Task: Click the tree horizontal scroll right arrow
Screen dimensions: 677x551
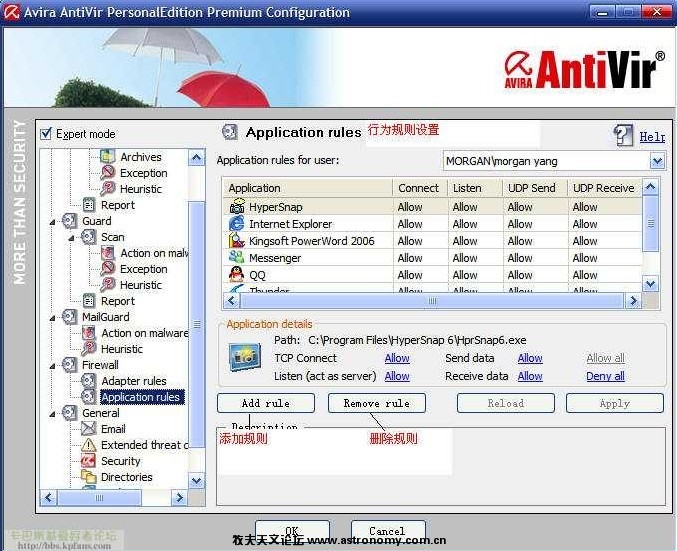Action: [179, 497]
